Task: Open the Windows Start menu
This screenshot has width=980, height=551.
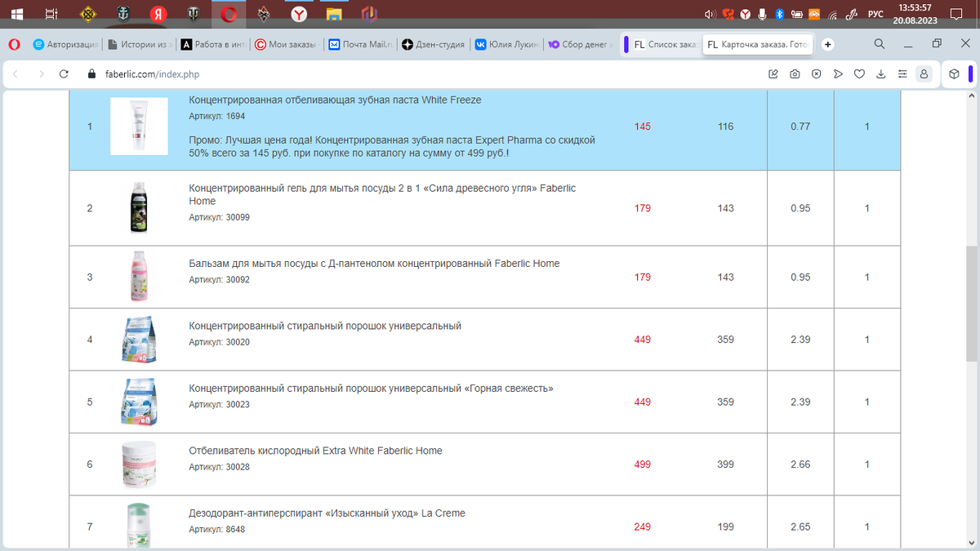Action: pos(16,14)
